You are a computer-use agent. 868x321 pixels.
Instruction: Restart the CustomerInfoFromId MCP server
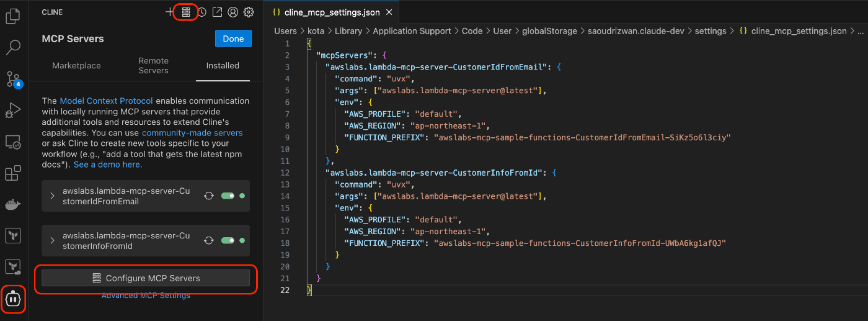point(209,240)
